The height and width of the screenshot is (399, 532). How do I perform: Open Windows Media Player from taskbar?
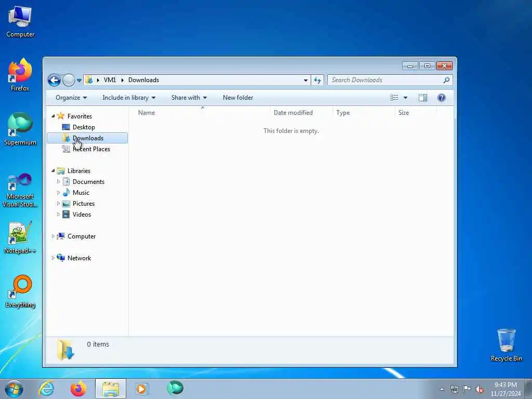(142, 389)
